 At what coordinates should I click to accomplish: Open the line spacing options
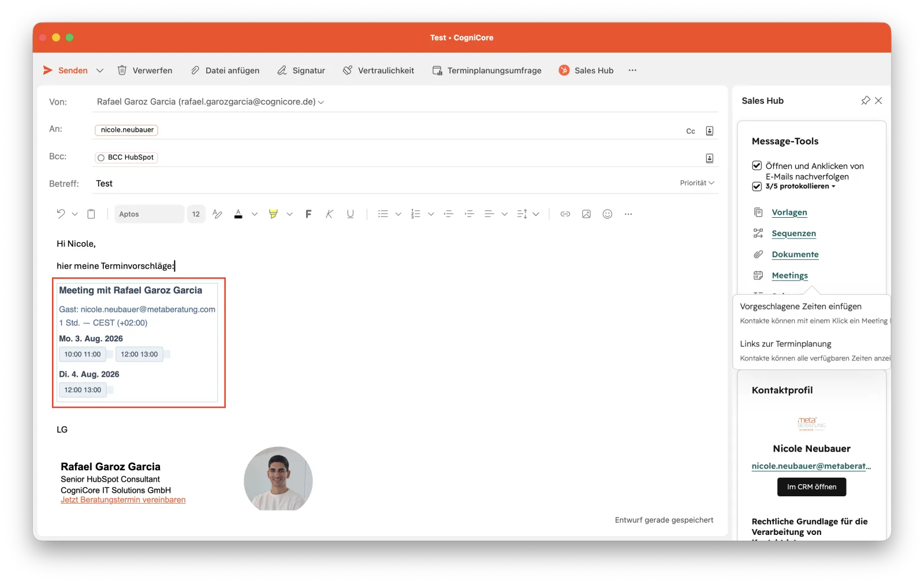click(523, 214)
